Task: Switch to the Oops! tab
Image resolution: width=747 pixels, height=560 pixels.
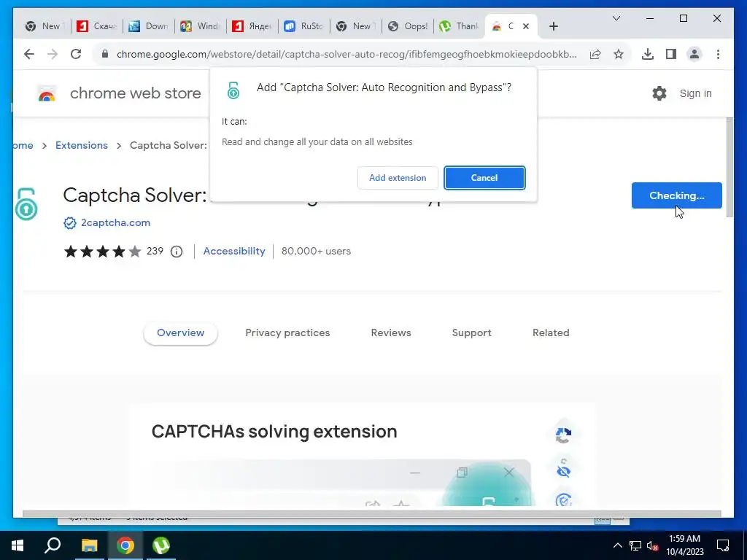Action: [408, 26]
